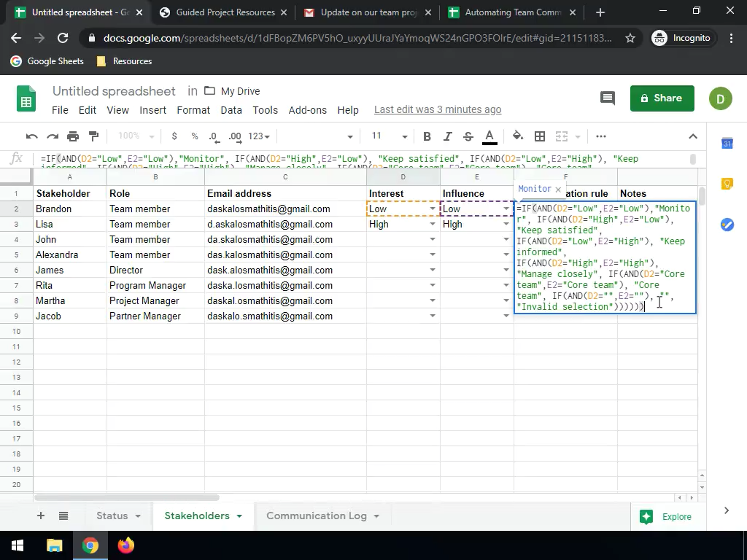Viewport: 747px width, 560px height.
Task: Click the print icon in toolbar
Action: click(73, 136)
